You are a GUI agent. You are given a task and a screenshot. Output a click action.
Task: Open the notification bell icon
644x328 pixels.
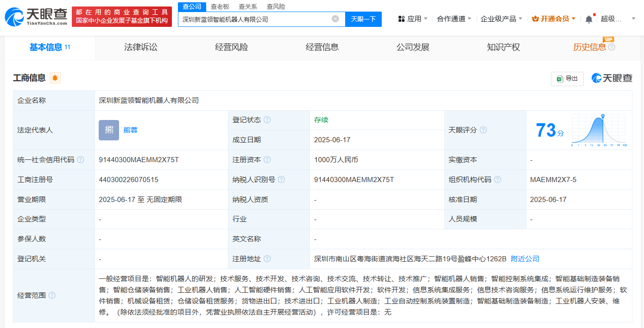click(x=589, y=19)
